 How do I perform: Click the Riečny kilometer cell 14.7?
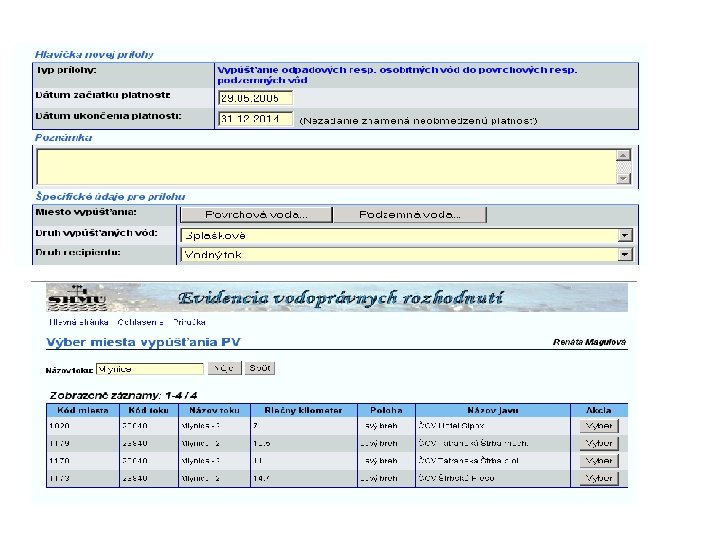304,478
